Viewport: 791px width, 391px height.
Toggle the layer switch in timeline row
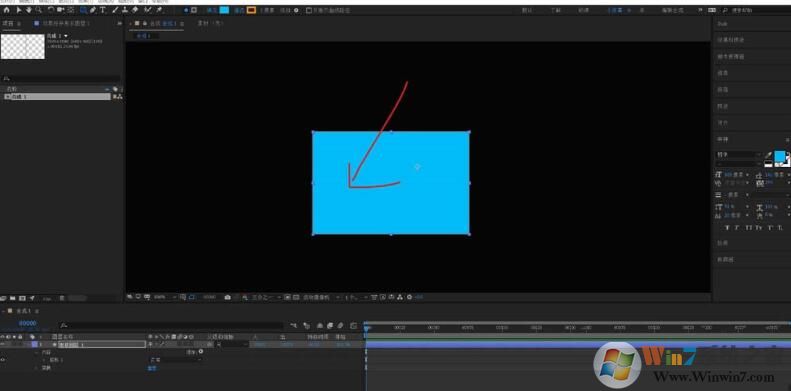150,345
